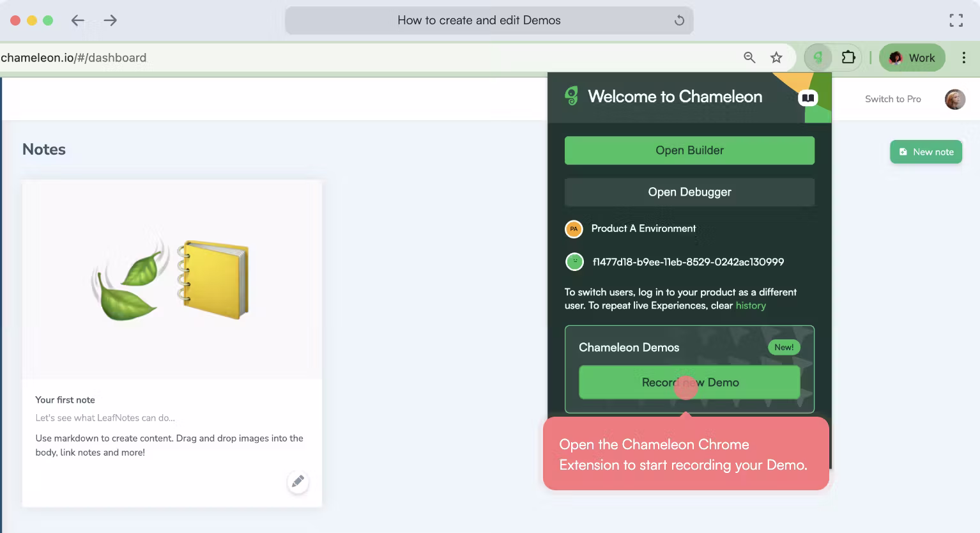This screenshot has height=533, width=980.
Task: Go back with the left arrow
Action: [78, 20]
